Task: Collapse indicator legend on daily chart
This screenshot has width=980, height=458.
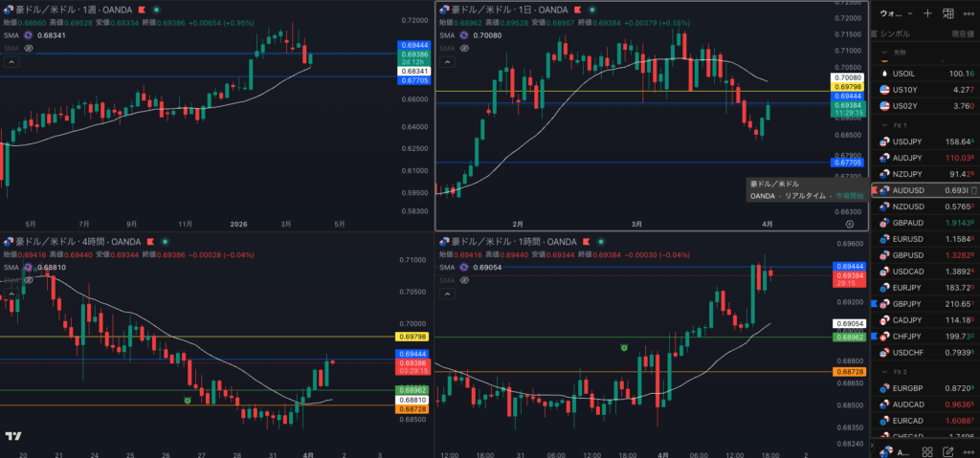Action: pos(447,62)
